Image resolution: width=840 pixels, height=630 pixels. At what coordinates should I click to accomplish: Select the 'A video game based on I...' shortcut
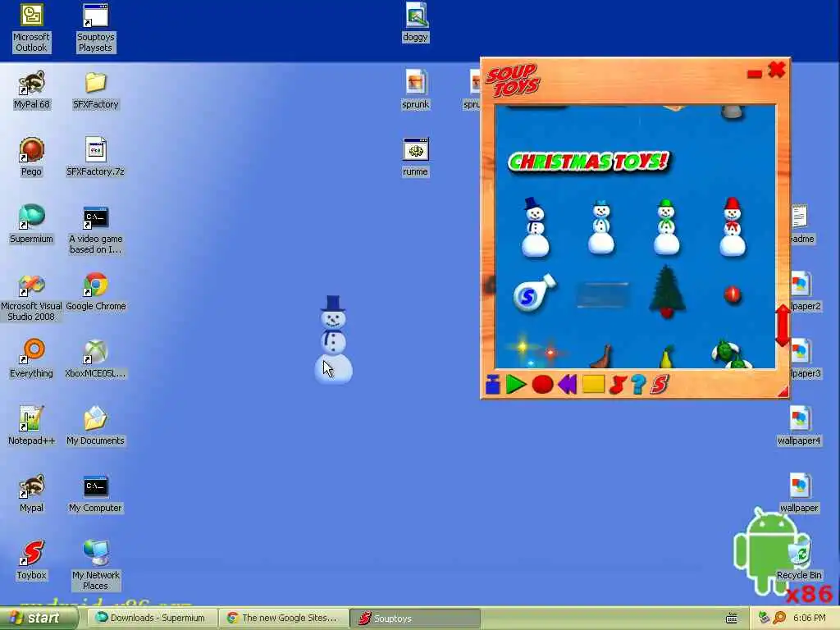point(95,230)
